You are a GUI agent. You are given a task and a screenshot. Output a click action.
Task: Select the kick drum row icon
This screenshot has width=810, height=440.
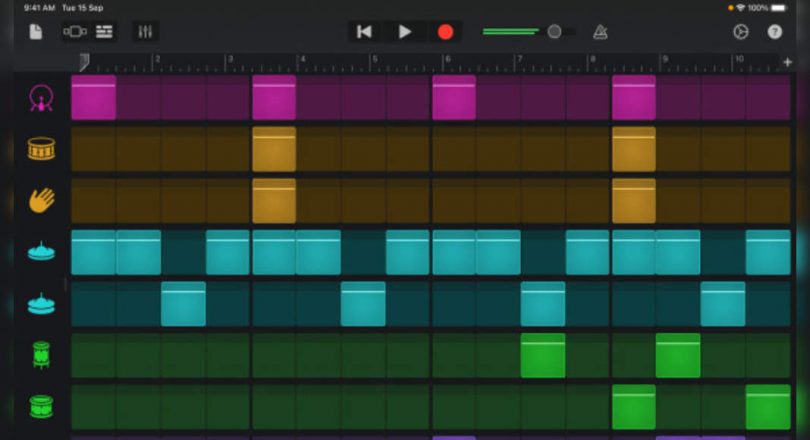click(41, 98)
